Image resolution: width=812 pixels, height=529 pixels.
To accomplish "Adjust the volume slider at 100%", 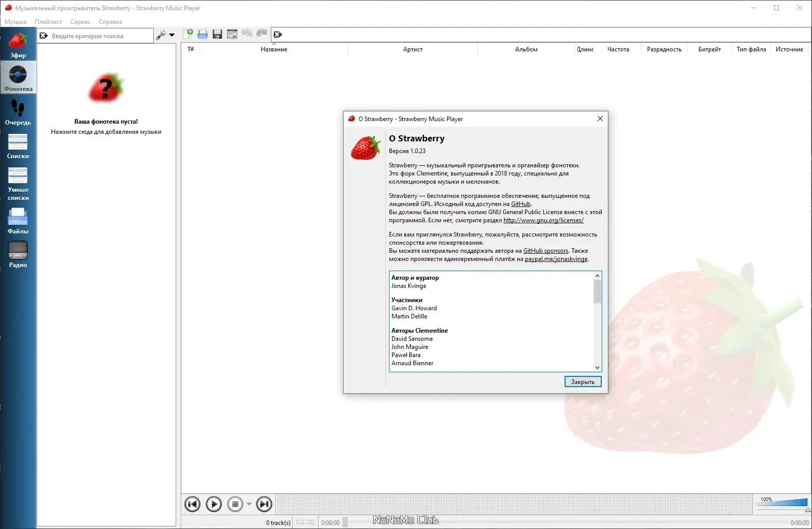I will (783, 502).
